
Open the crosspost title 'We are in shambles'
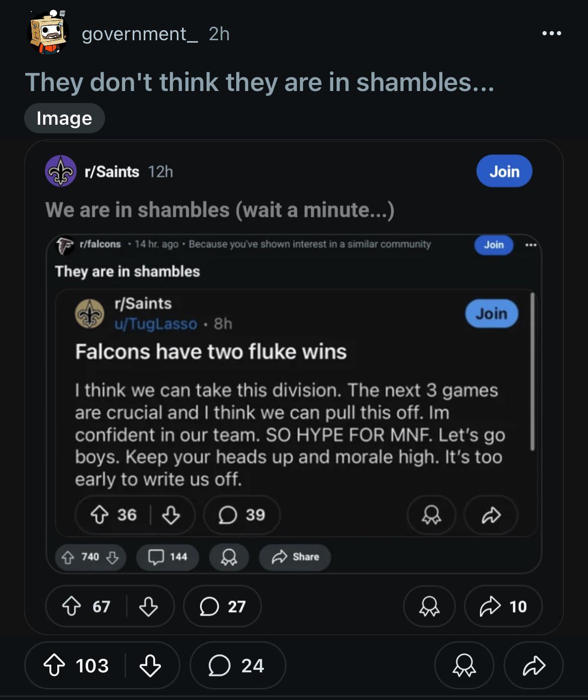(x=220, y=210)
